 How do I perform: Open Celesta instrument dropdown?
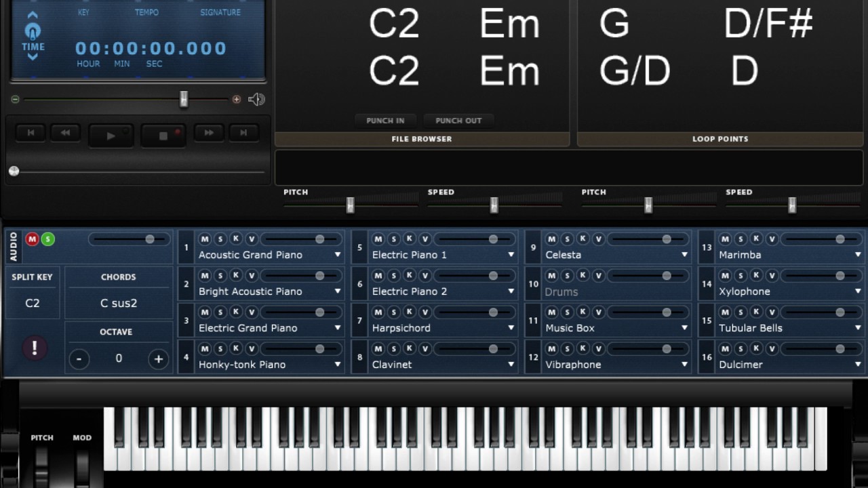click(685, 255)
